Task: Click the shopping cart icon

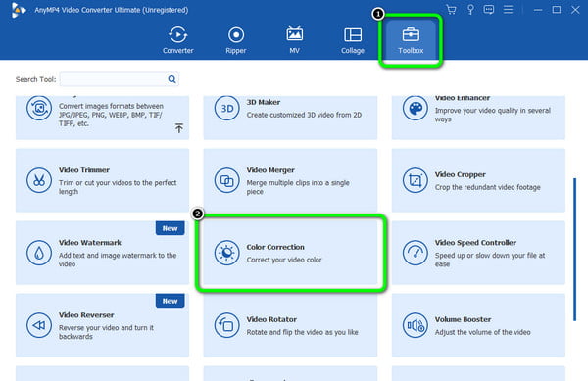Action: pyautogui.click(x=451, y=10)
